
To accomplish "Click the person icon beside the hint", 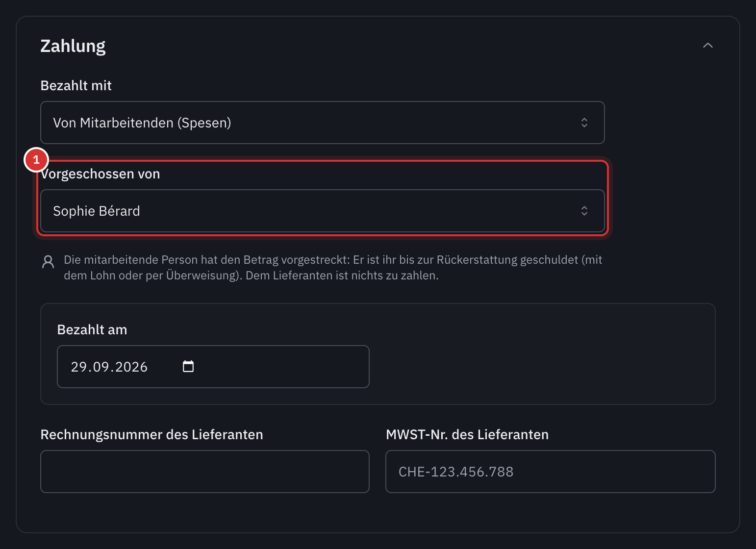I will [x=48, y=262].
